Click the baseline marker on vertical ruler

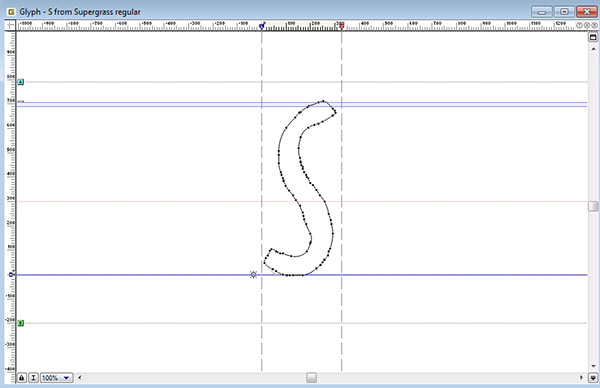[x=11, y=274]
